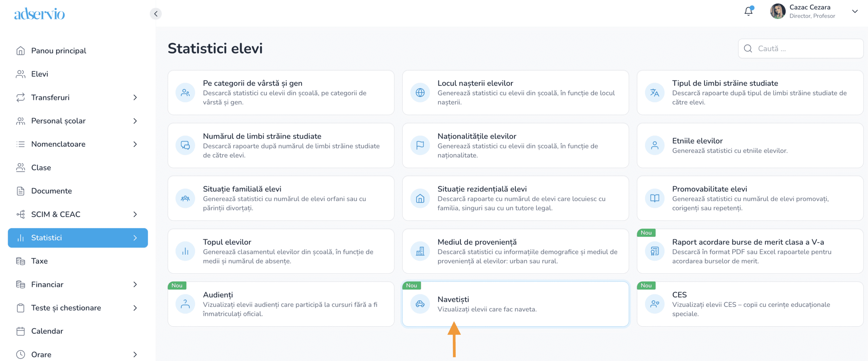This screenshot has width=868, height=361.
Task: Collapse the sidebar with the arrow button
Action: (156, 14)
